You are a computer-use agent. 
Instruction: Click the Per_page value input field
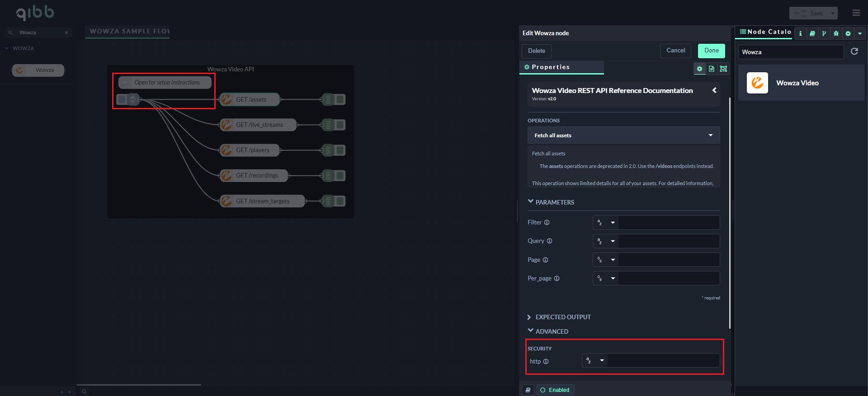(x=669, y=279)
